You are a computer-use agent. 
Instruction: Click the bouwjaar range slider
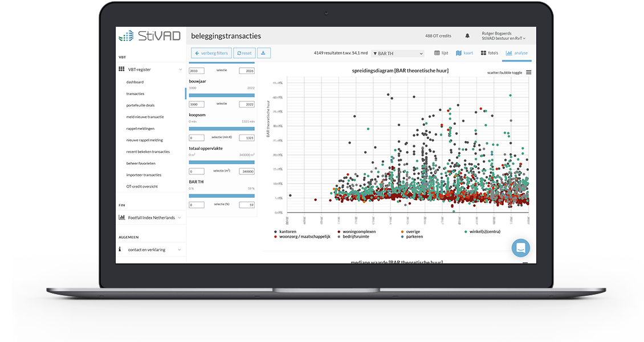(x=222, y=95)
